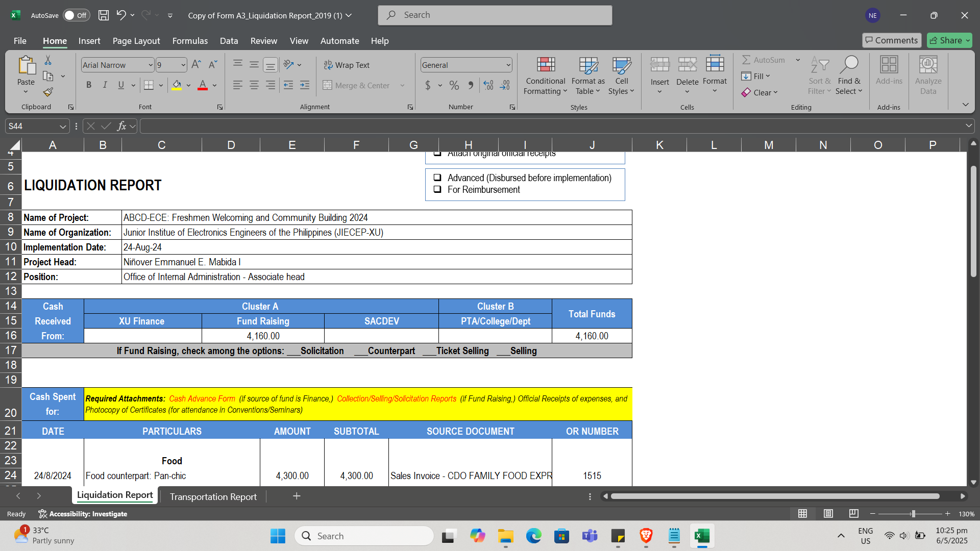Image resolution: width=980 pixels, height=551 pixels.
Task: Click Top Align icon
Action: 238,65
